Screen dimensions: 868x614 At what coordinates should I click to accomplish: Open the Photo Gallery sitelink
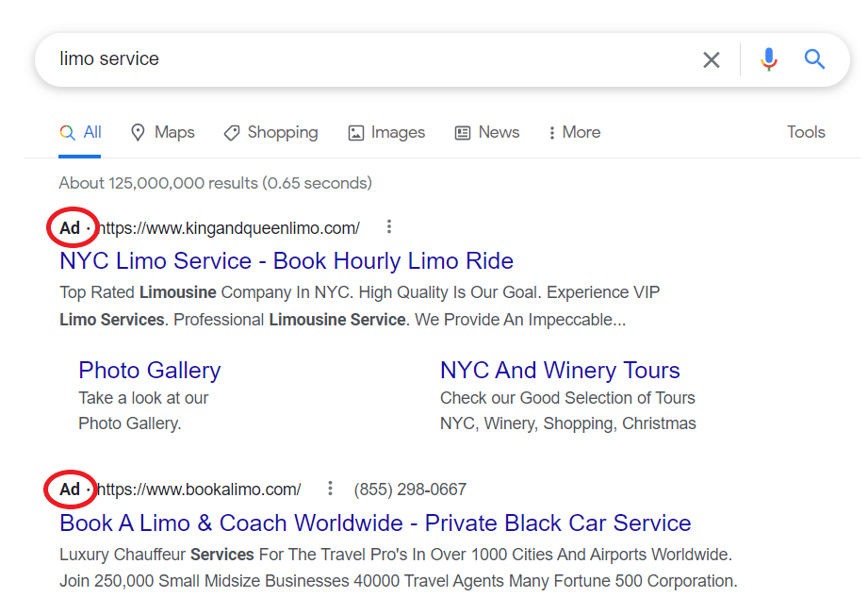click(149, 370)
